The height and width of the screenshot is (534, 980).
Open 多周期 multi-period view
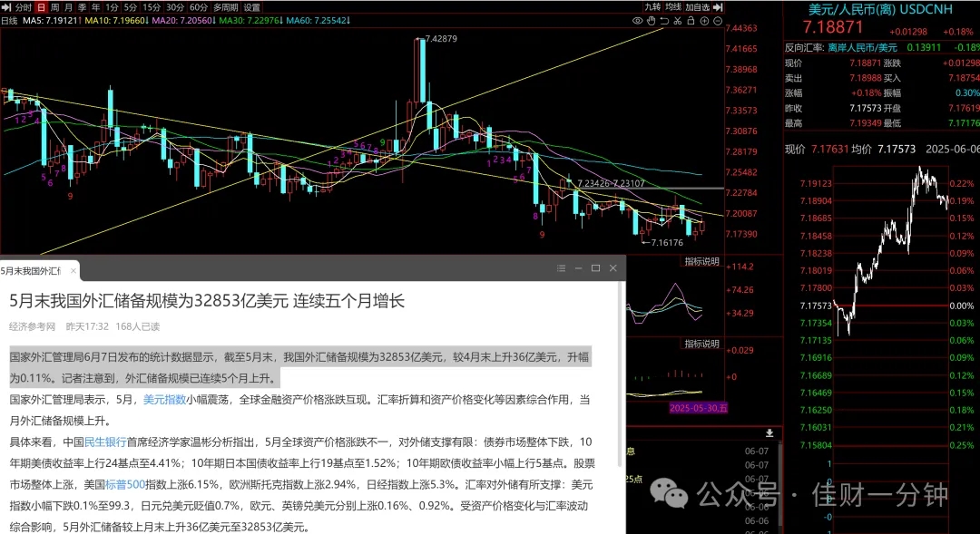(226, 7)
